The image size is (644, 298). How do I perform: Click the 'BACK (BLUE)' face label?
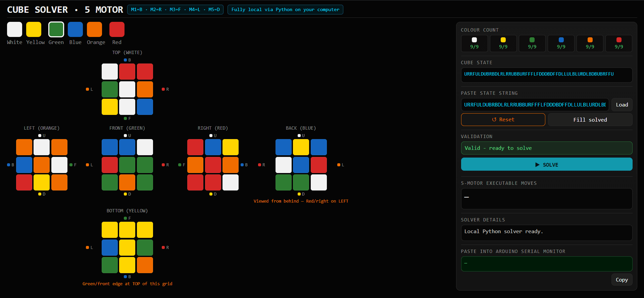301,128
